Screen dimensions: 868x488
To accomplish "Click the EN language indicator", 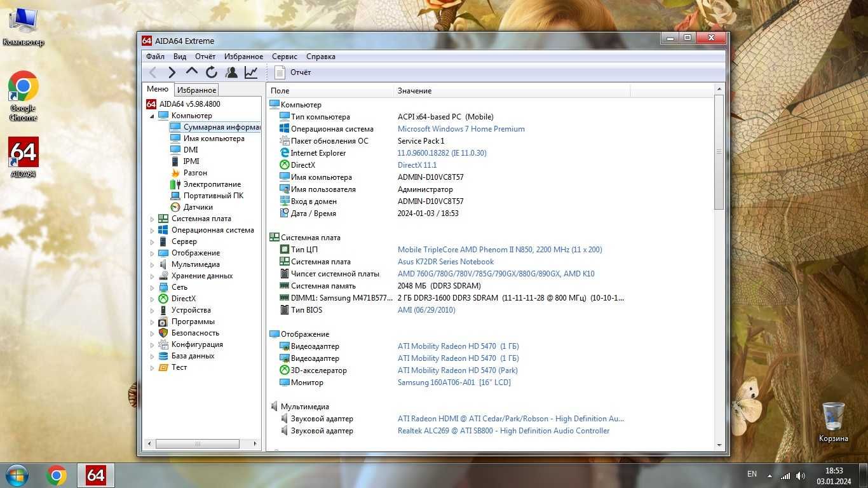I will (x=752, y=474).
